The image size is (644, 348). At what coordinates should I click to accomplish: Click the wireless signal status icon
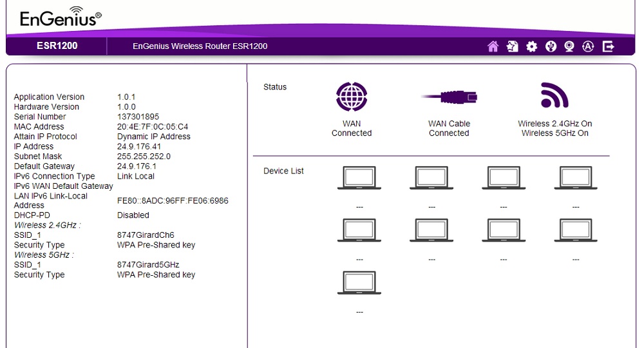(554, 95)
